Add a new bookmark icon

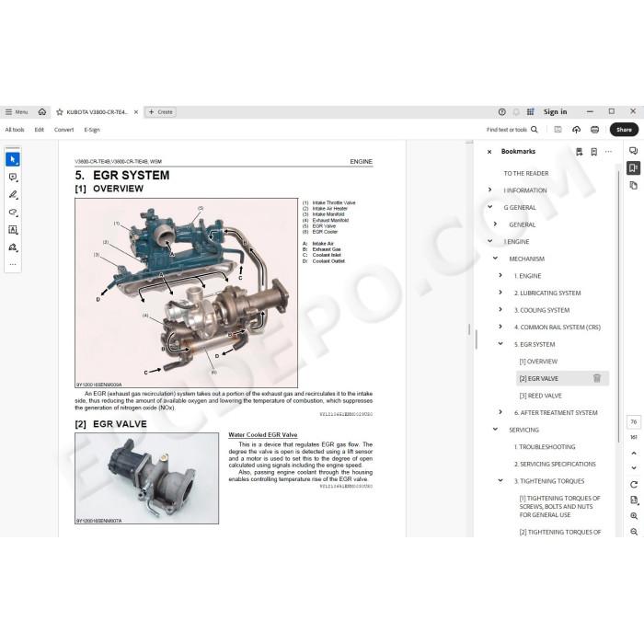click(x=594, y=152)
